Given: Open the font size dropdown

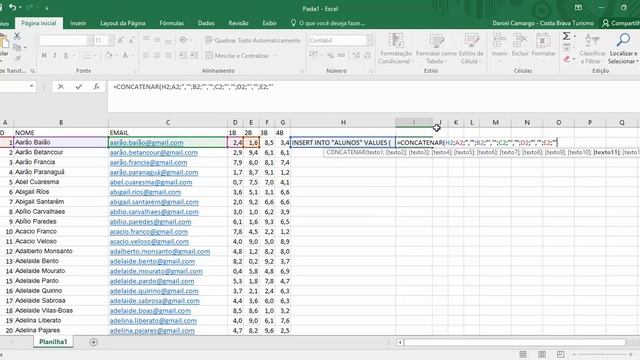Looking at the screenshot, I should 111,40.
